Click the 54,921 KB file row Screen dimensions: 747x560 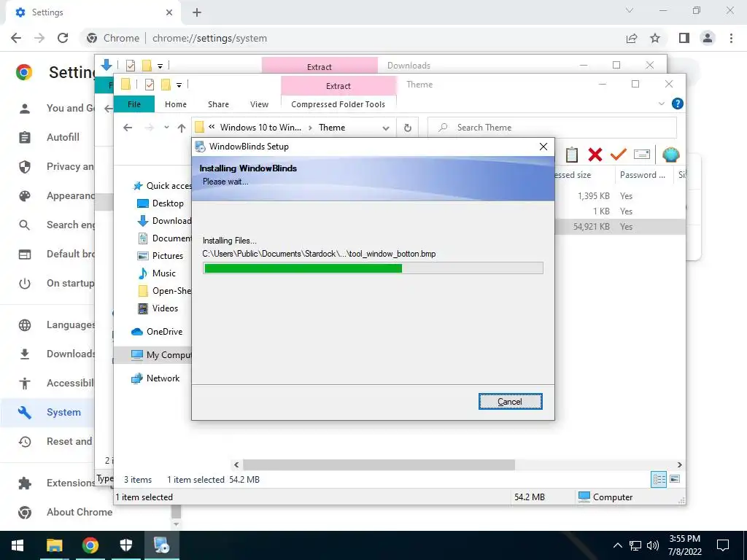coord(620,227)
